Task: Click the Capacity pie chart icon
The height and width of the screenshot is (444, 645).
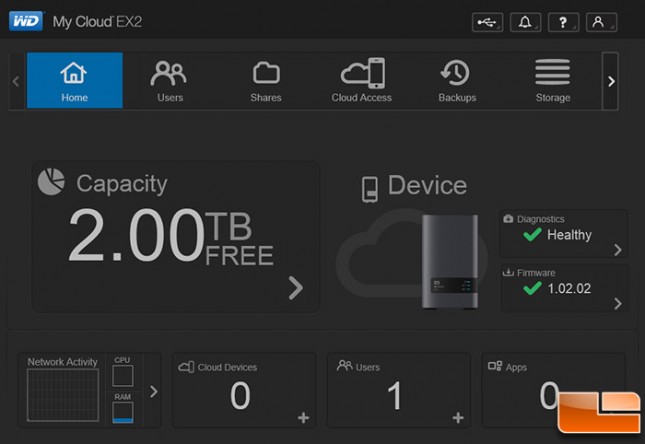Action: 51,181
